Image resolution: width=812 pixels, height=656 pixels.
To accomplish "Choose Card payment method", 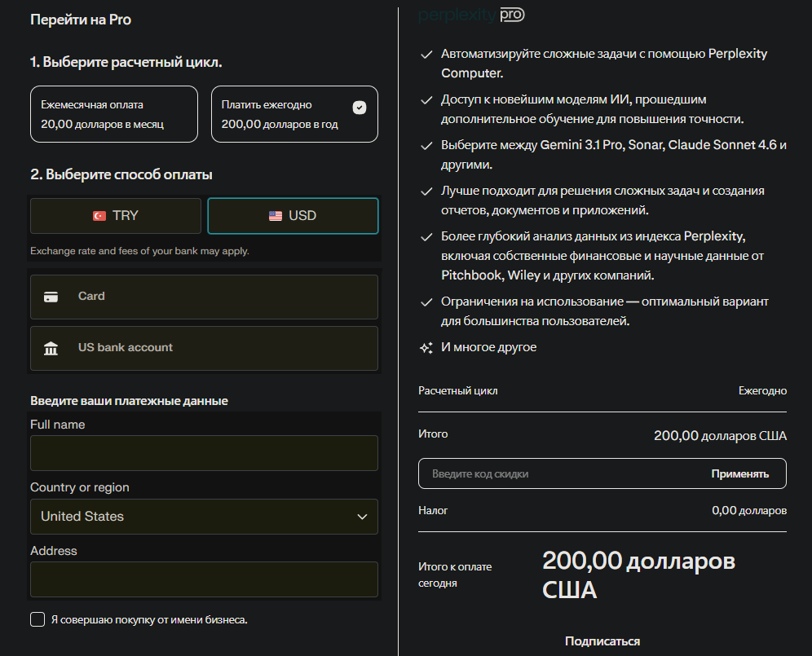I will point(204,297).
